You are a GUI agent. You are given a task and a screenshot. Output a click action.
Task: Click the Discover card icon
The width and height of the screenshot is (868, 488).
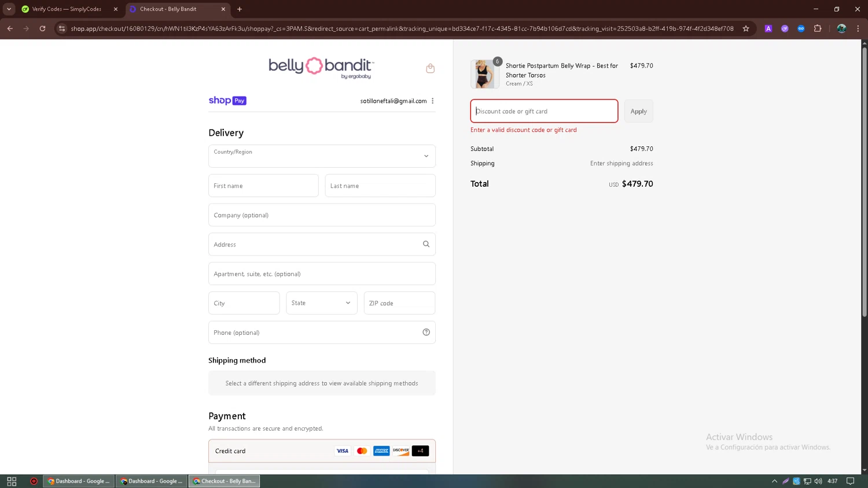click(x=401, y=451)
